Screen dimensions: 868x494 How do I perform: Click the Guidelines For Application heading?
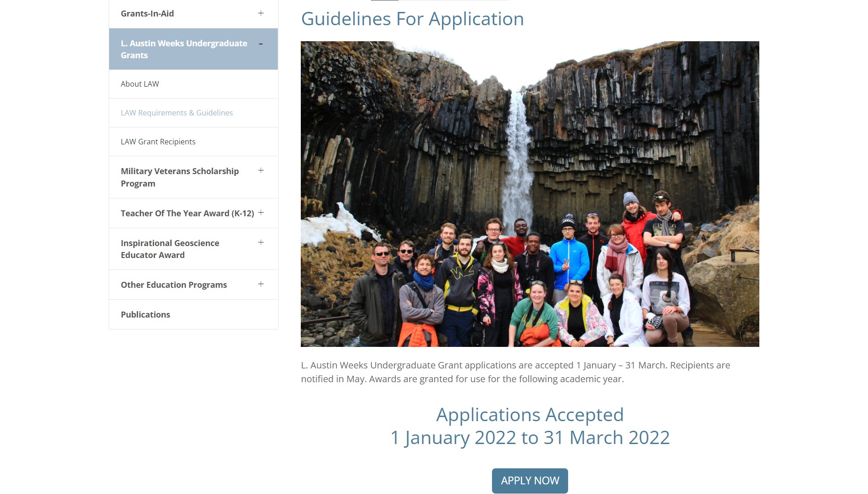412,19
